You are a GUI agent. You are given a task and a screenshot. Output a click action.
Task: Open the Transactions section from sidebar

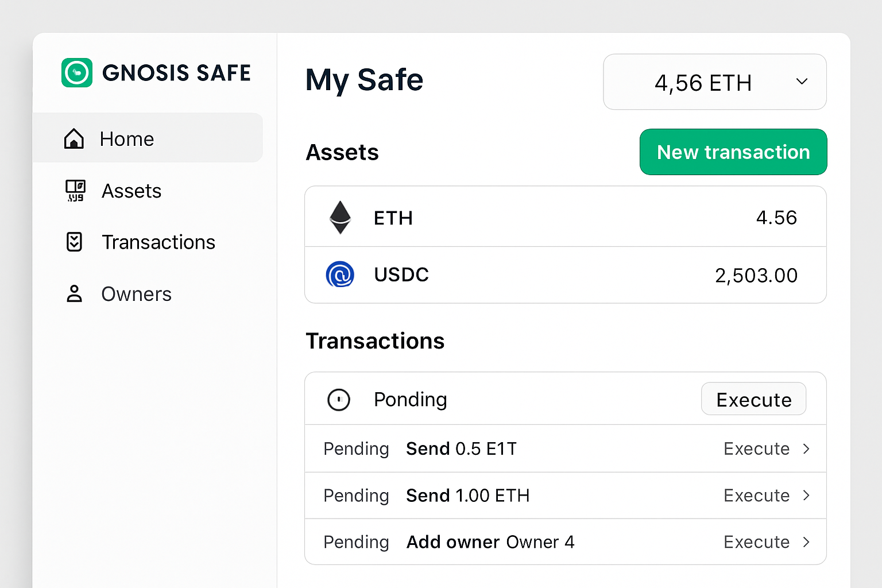tap(158, 242)
